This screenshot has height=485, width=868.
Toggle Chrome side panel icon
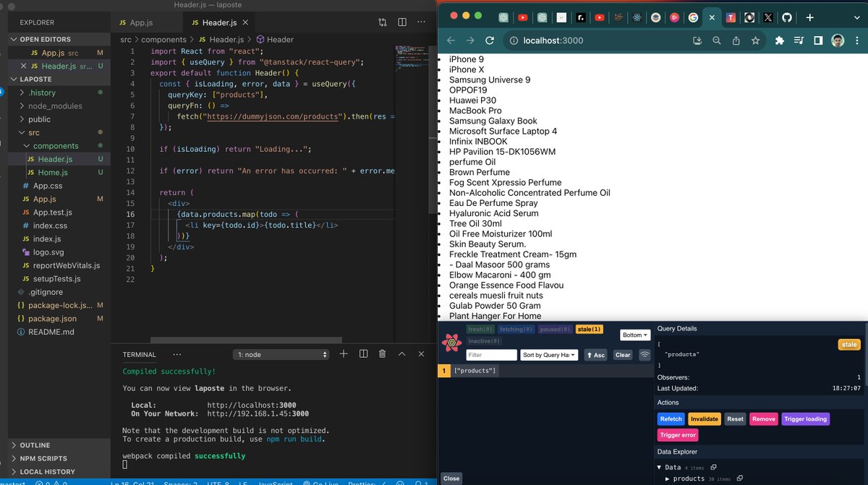[x=818, y=40]
